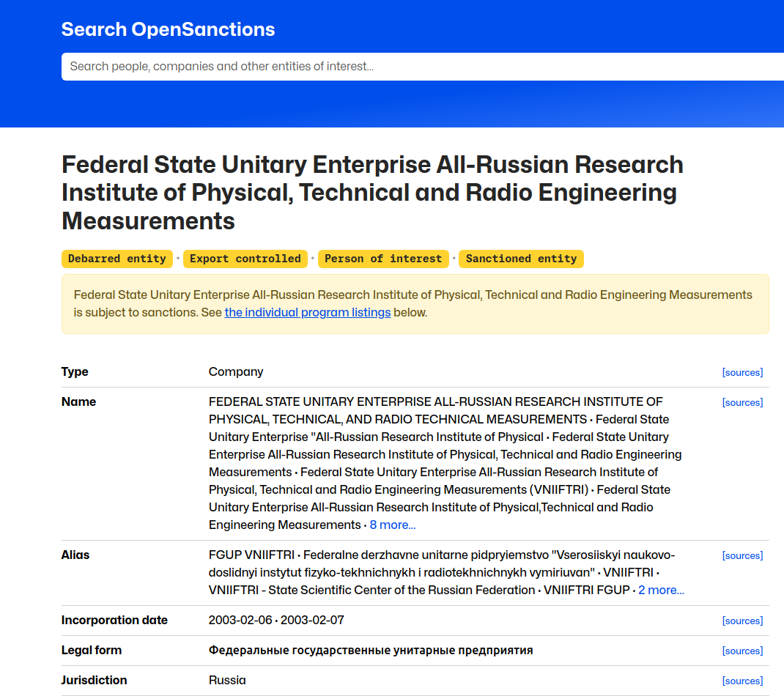
Task: Open sources for the Name row
Action: (742, 402)
